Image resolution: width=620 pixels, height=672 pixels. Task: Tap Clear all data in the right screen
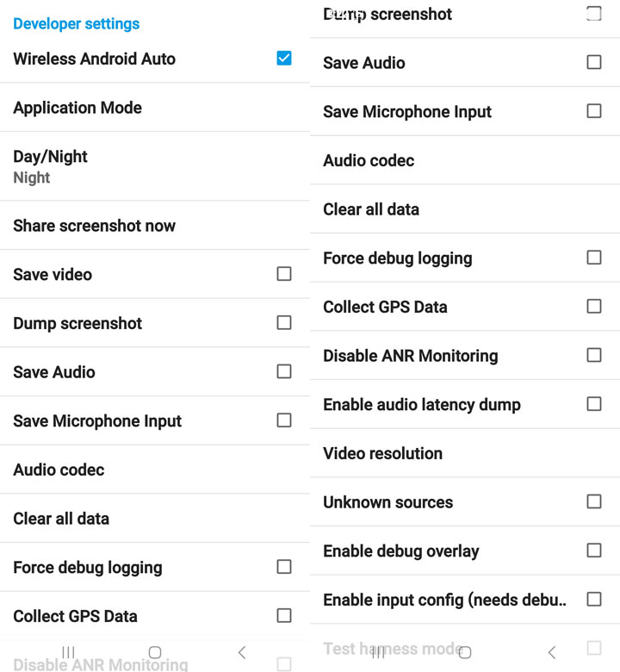tap(371, 209)
